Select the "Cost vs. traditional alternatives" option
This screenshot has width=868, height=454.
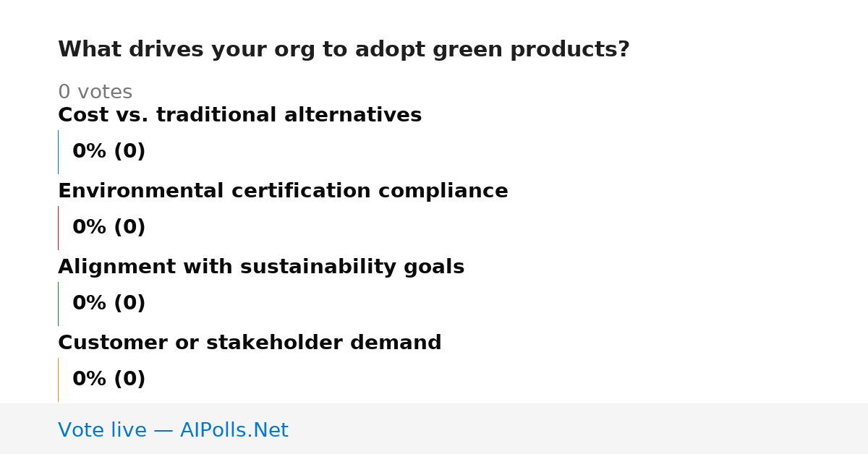(x=239, y=115)
